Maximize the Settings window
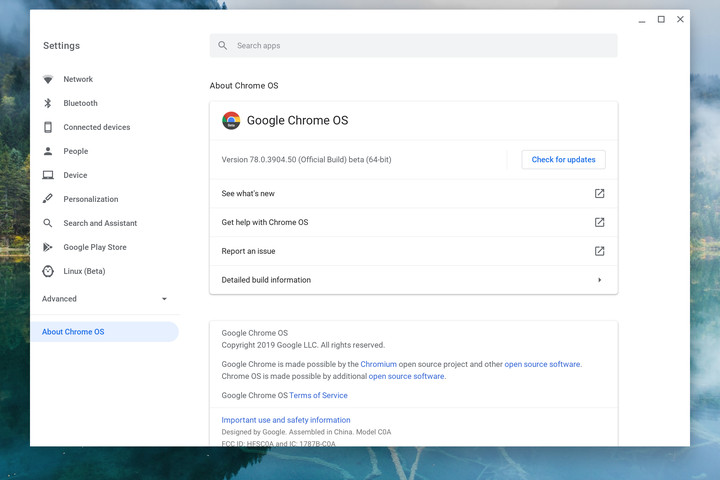Image resolution: width=720 pixels, height=480 pixels. (661, 19)
